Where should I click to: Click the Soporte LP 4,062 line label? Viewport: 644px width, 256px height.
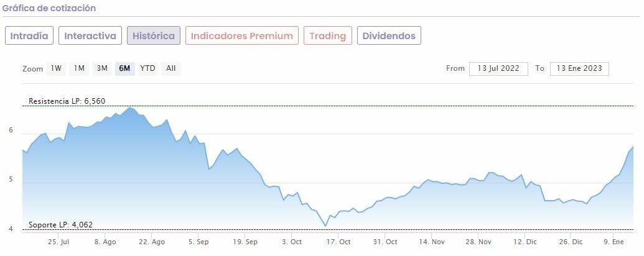coord(61,225)
